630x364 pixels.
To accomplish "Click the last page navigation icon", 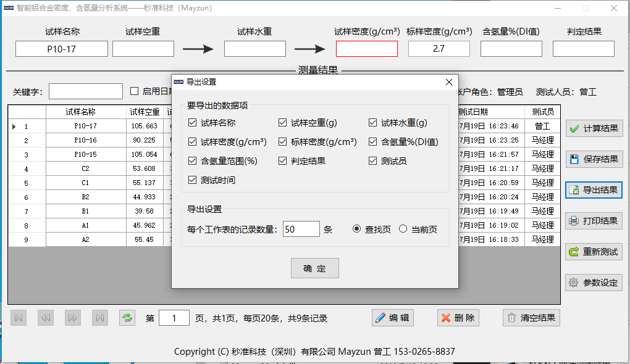I will point(100,318).
